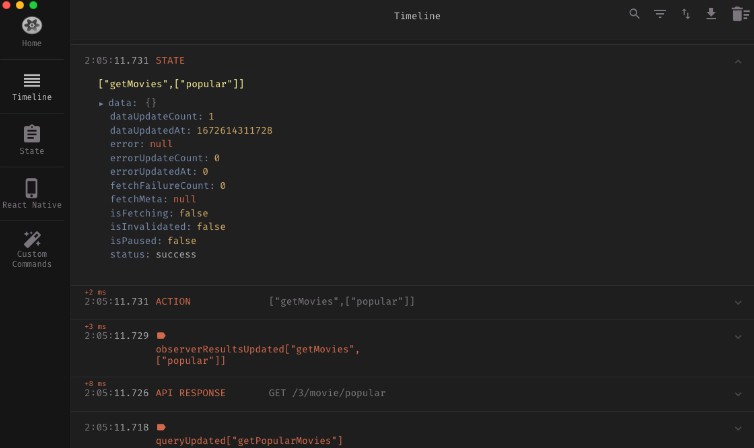Viewport: 754px width, 448px height.
Task: Expand the ACTION getMovies entry chevron
Action: pyautogui.click(x=738, y=302)
